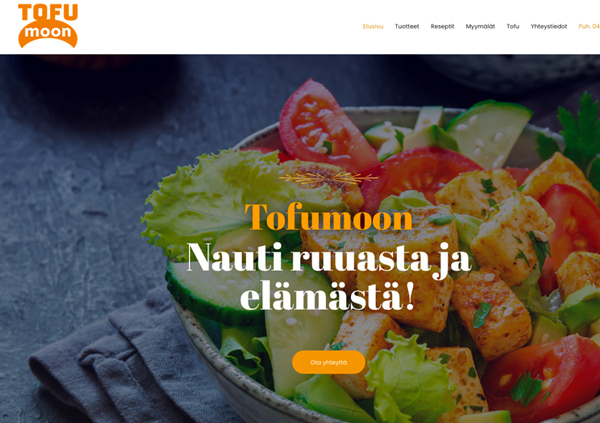Image resolution: width=600 pixels, height=423 pixels.
Task: Open the Reseptit menu item
Action: coord(442,26)
